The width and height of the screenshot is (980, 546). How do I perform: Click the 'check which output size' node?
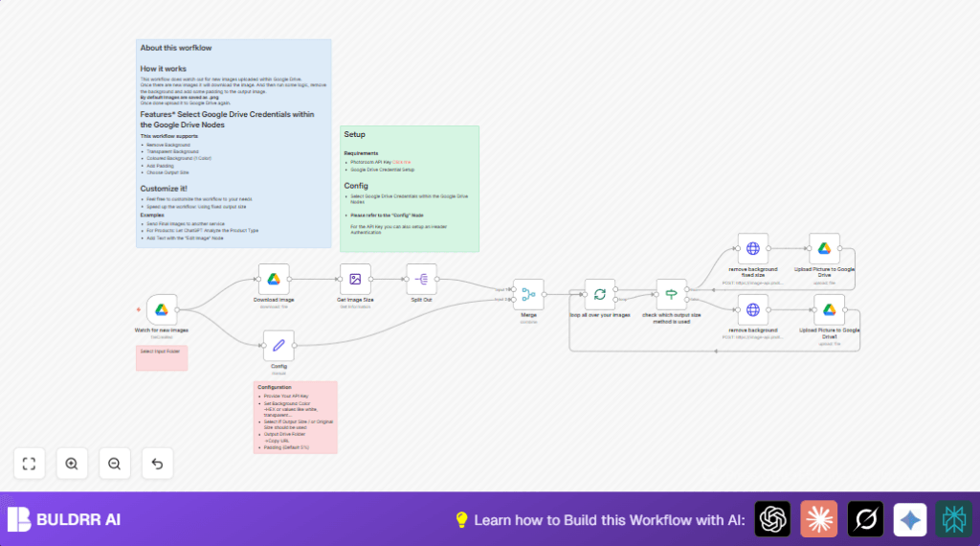tap(672, 295)
